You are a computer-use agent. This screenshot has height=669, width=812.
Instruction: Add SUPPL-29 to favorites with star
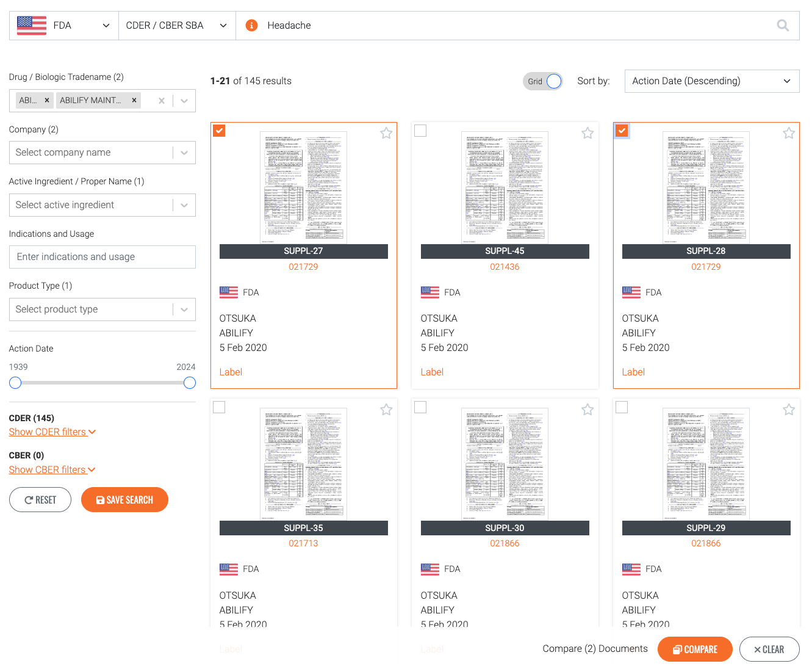pyautogui.click(x=789, y=410)
